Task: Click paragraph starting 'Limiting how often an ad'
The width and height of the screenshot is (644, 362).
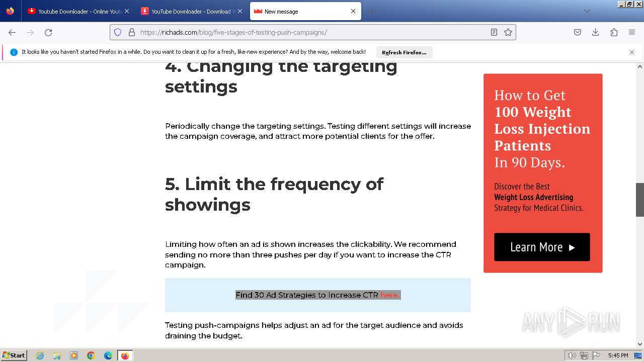Action: point(311,254)
